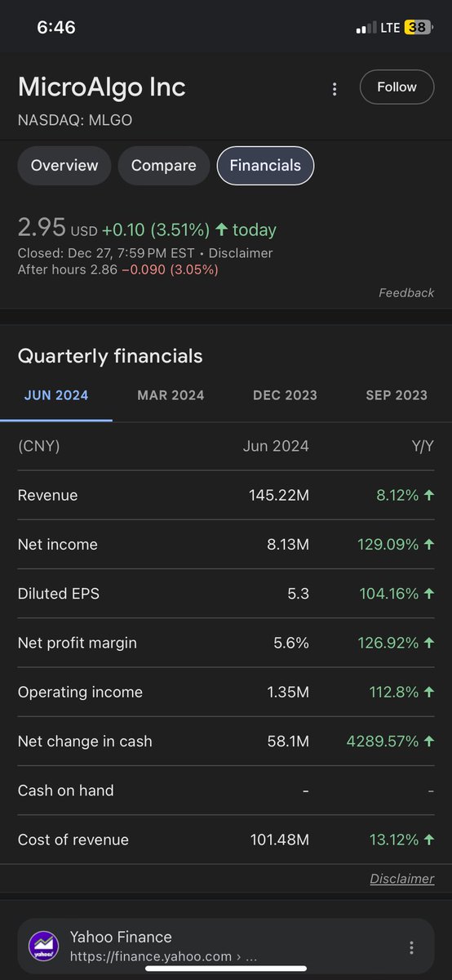Tap the Net change in cash up arrow
The height and width of the screenshot is (980, 452).
click(x=429, y=741)
